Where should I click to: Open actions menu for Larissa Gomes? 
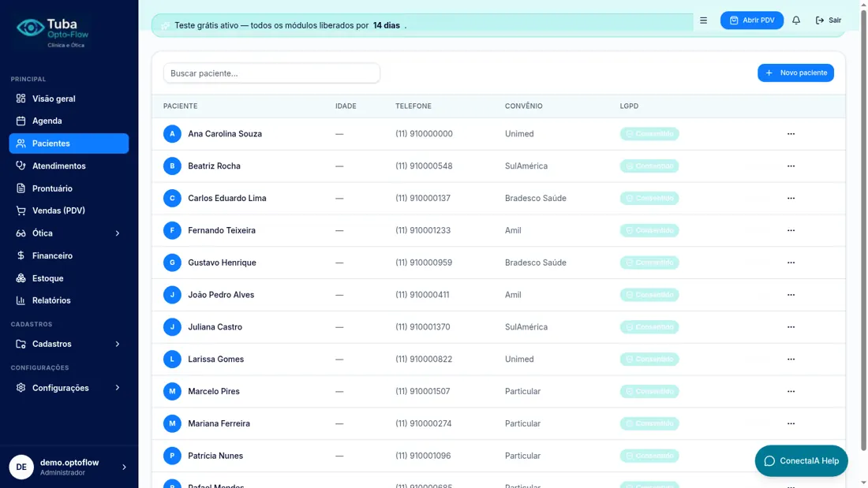791,359
